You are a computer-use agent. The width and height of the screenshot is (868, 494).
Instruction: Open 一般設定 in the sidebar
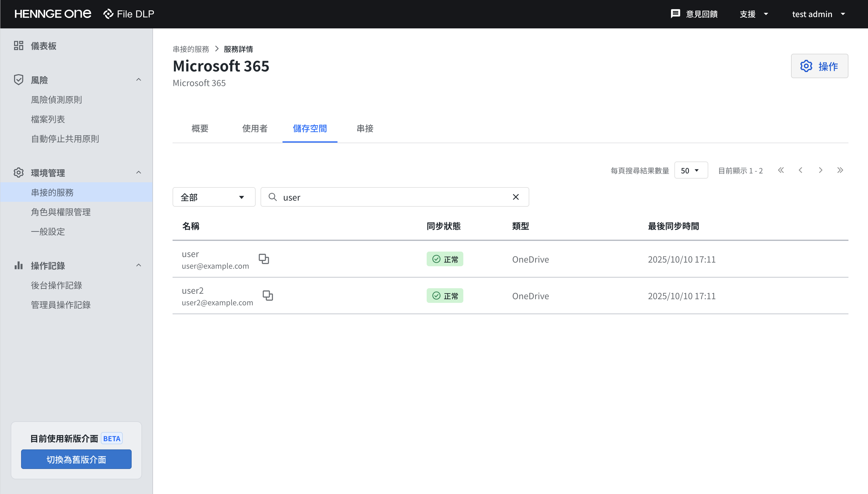point(48,232)
